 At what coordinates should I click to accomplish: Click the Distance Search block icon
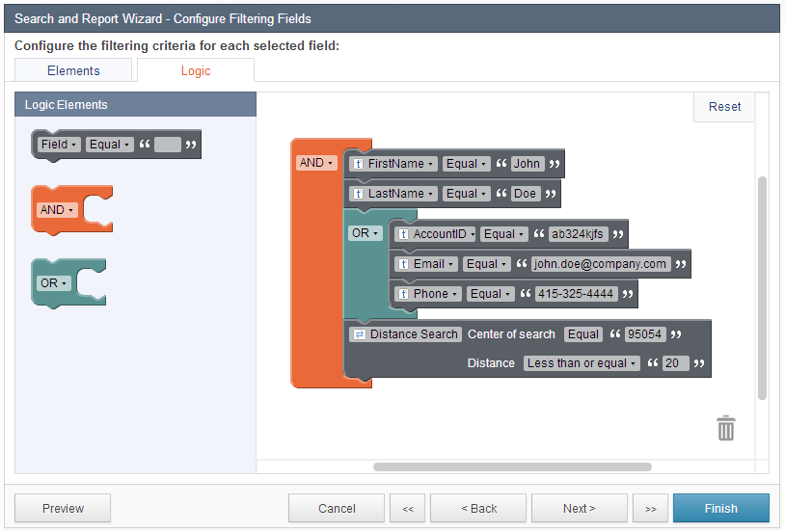(359, 334)
